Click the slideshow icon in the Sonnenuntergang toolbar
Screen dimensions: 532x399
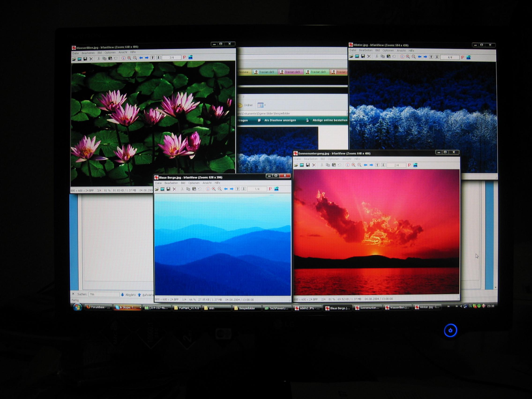pyautogui.click(x=302, y=165)
